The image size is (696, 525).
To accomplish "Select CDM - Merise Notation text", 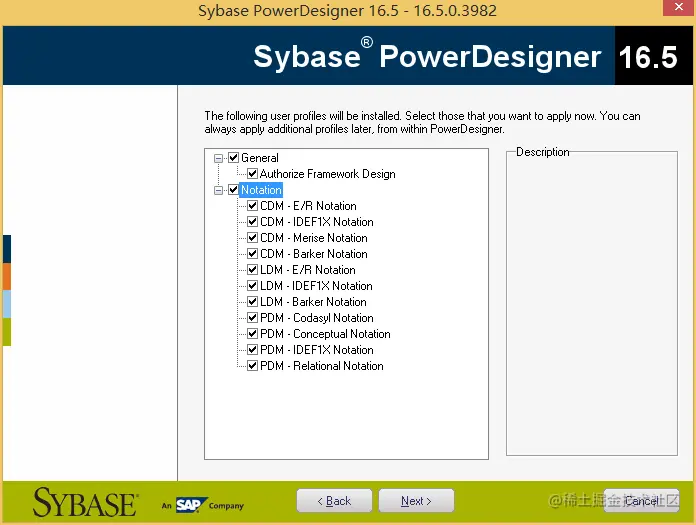I will click(314, 238).
